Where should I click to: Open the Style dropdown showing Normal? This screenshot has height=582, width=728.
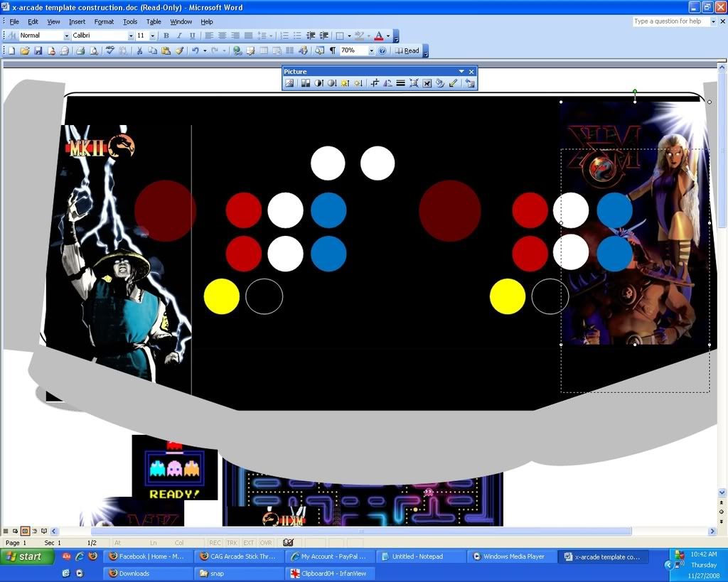tap(67, 36)
